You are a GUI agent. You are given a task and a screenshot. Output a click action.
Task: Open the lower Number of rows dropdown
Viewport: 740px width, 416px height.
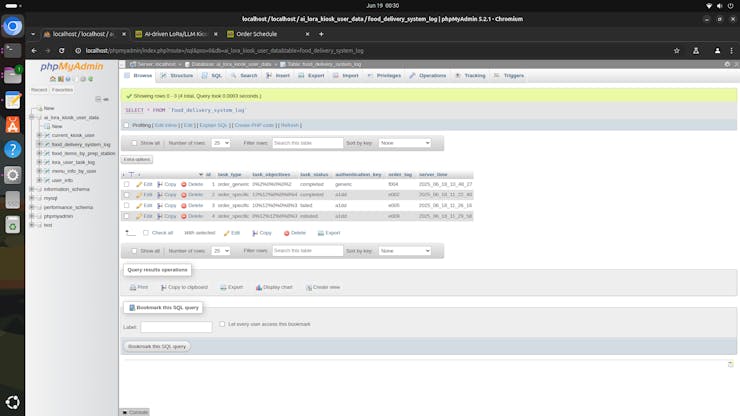click(x=220, y=251)
